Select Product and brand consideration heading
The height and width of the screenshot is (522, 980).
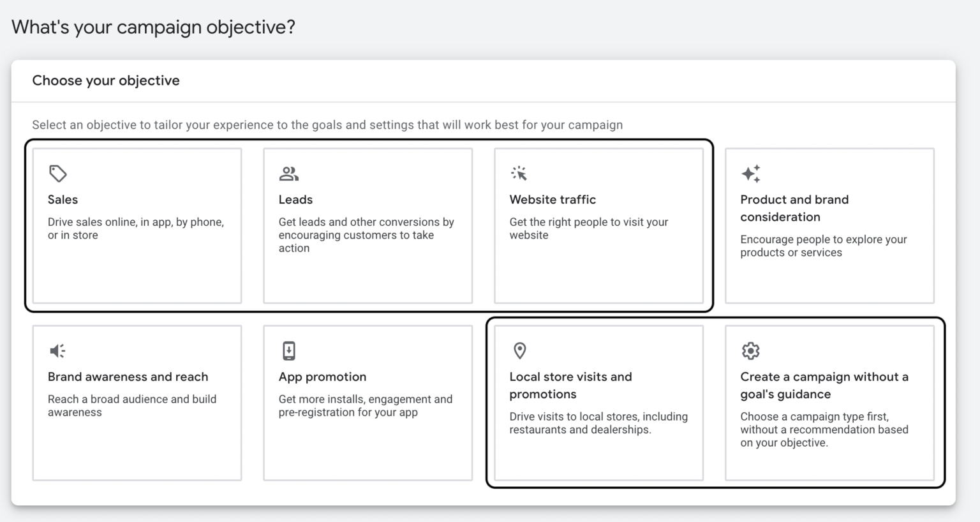(794, 208)
